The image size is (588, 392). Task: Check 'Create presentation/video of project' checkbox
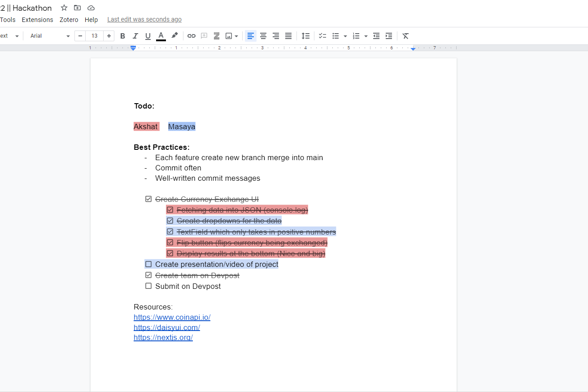click(148, 264)
